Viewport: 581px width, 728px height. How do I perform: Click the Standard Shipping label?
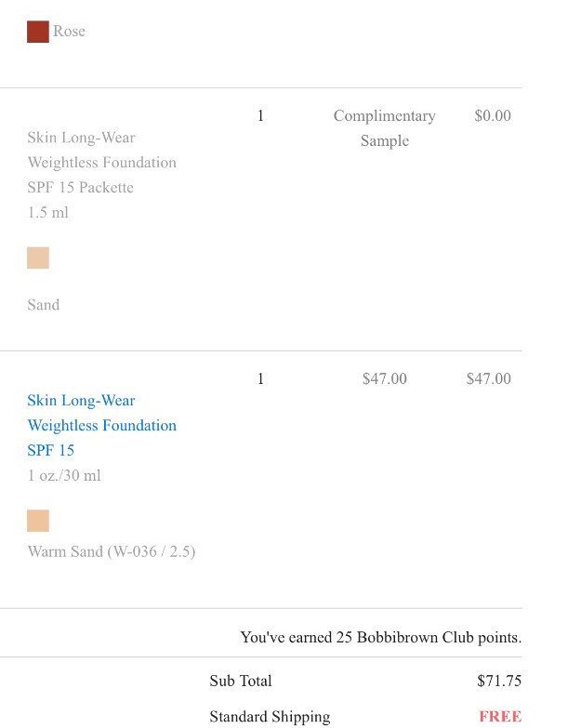pyautogui.click(x=271, y=717)
